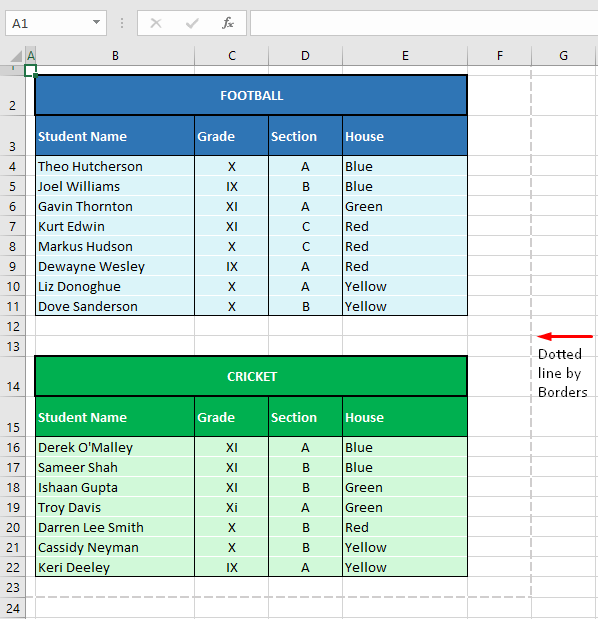598x619 pixels.
Task: Select the cell Keri Deeley
Action: (x=115, y=567)
